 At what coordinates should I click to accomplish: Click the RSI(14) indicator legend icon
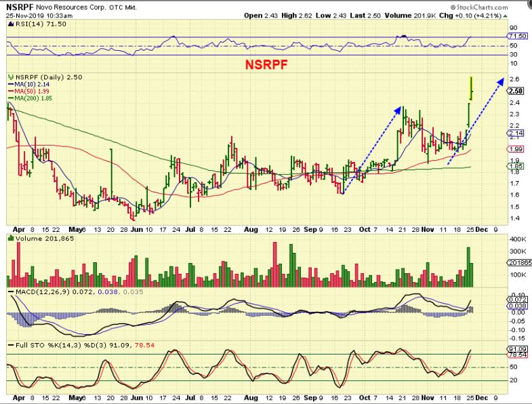[10, 24]
